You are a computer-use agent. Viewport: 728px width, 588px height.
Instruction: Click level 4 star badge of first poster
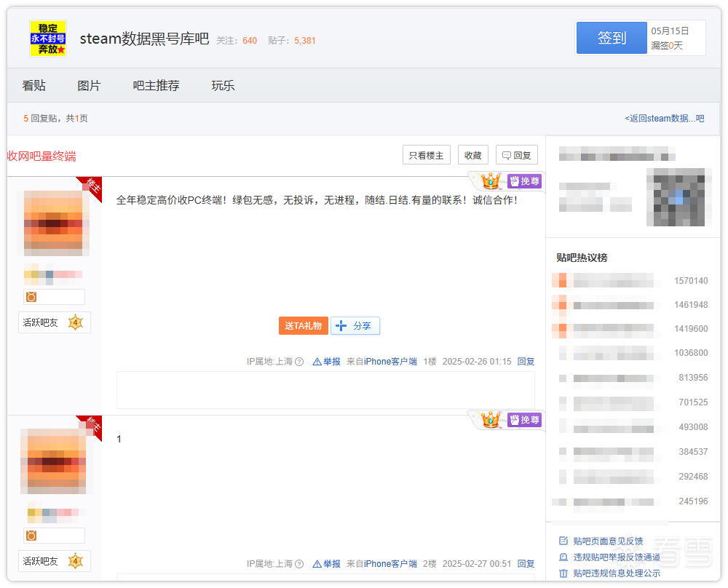(75, 322)
